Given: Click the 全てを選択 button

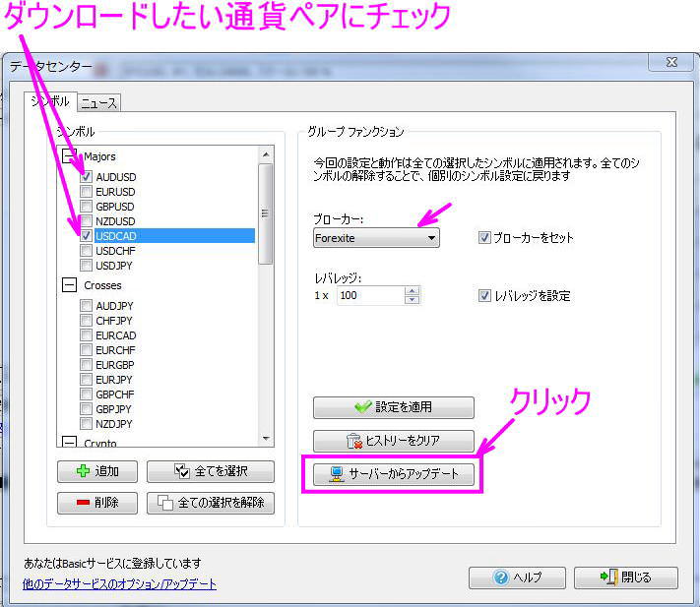Looking at the screenshot, I should tap(211, 471).
